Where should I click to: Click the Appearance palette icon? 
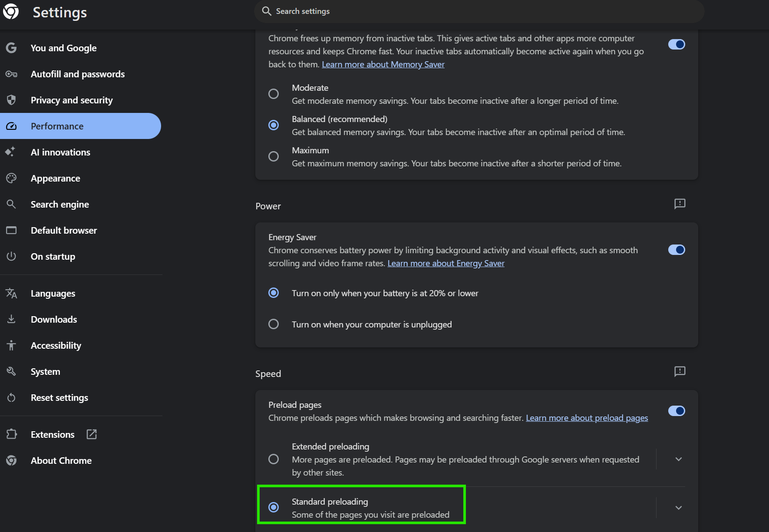[11, 178]
